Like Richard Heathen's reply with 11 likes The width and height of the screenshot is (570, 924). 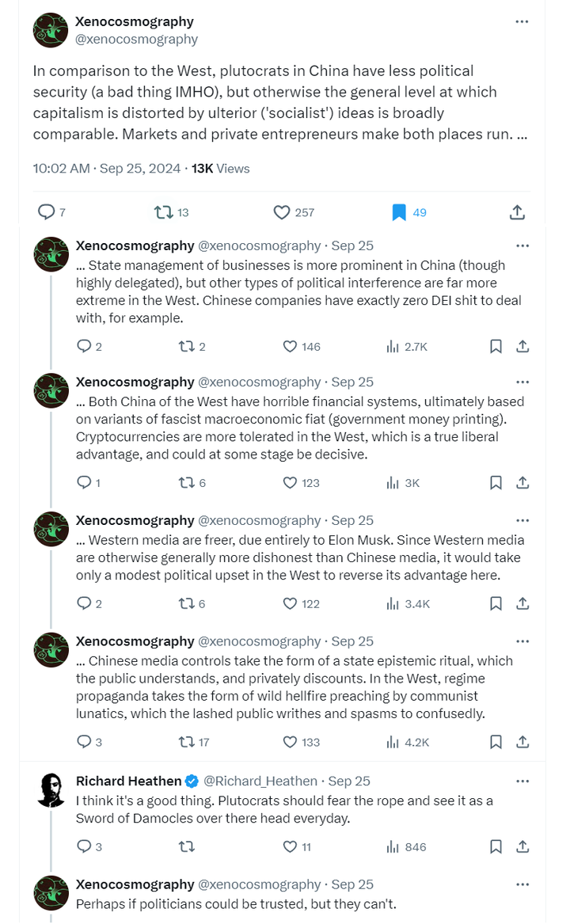coord(291,846)
